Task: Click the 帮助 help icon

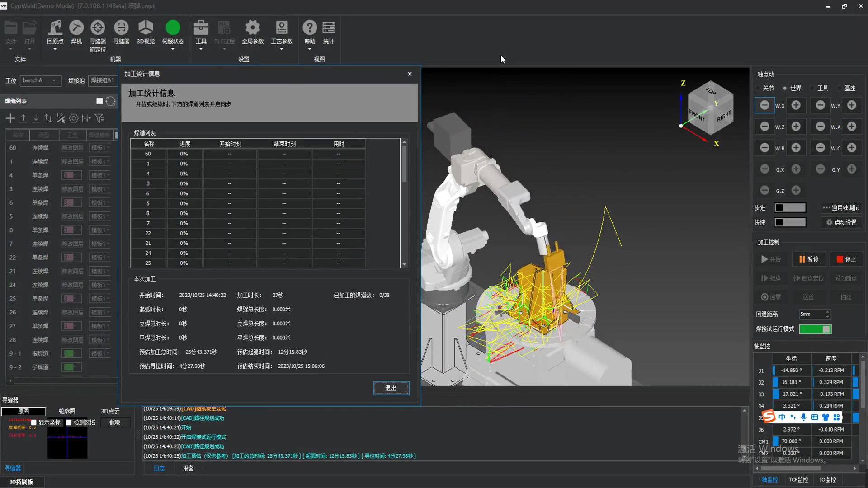Action: 310,28
